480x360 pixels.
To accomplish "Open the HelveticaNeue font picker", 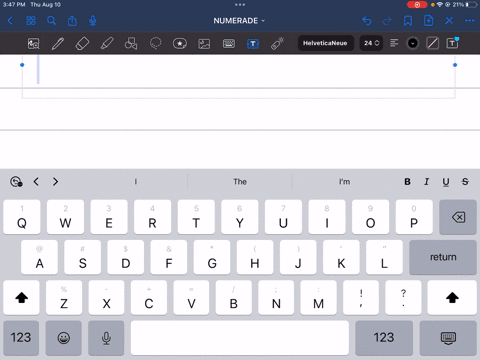I will coord(325,43).
